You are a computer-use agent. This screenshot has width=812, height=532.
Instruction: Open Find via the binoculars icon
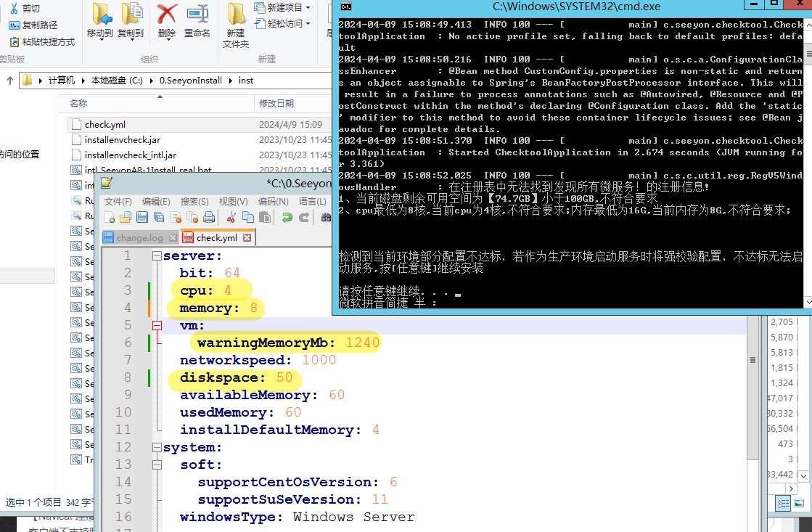[326, 218]
